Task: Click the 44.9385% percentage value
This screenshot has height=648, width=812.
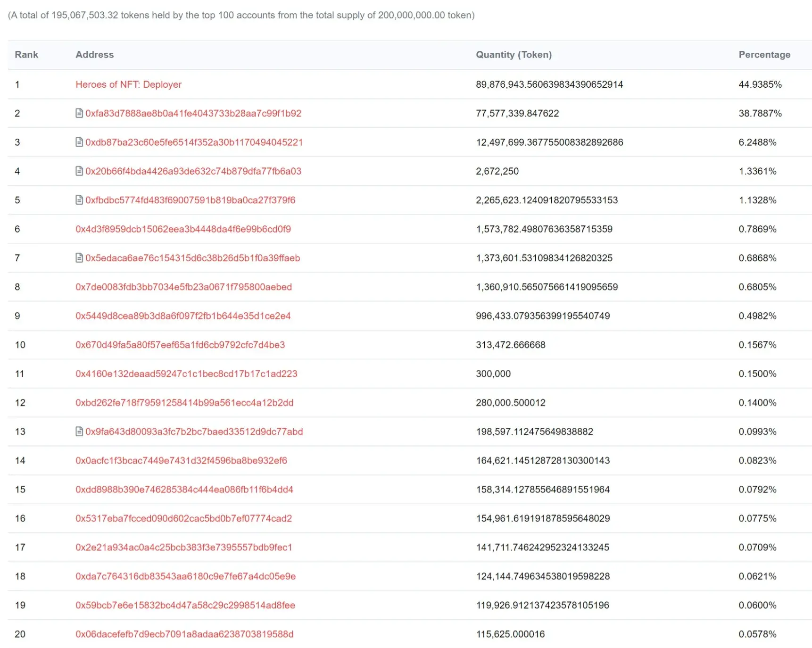Action: pyautogui.click(x=760, y=84)
